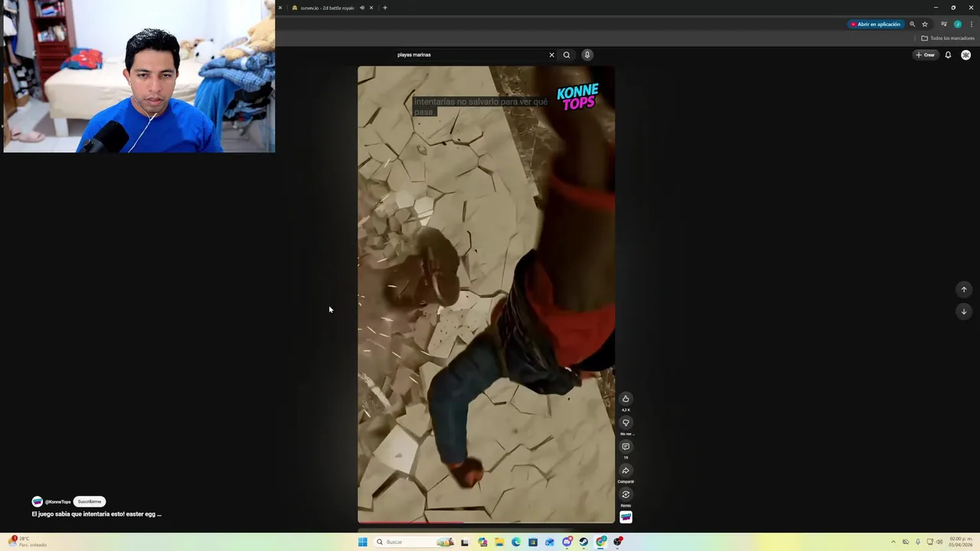The width and height of the screenshot is (980, 551).
Task: Open Chrome zoom magnifier icon in address bar
Action: pos(912,24)
